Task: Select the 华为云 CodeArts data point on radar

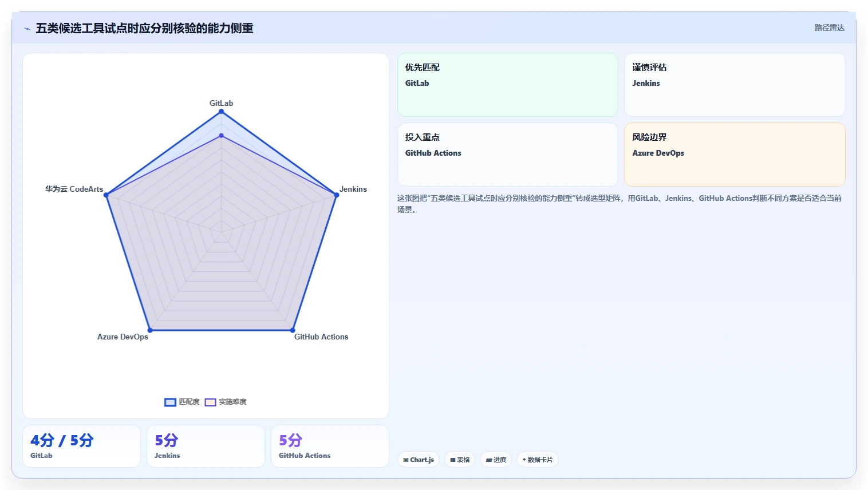Action: coord(106,195)
